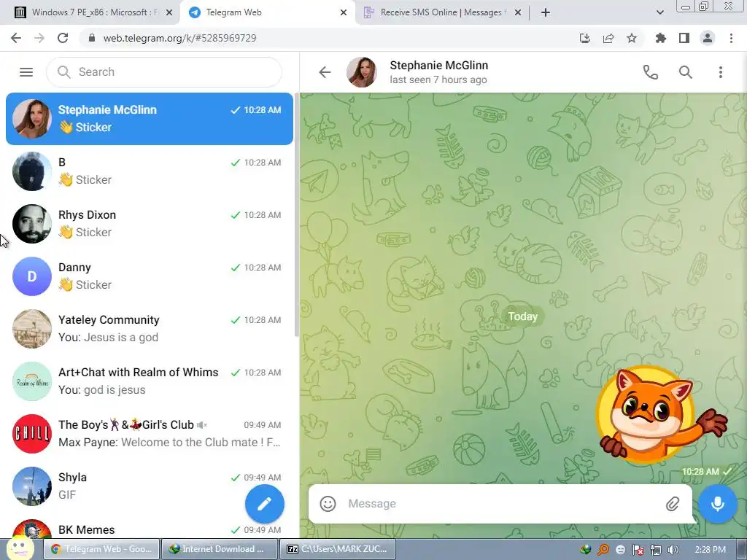Open volume speaker tray icon
747x560 pixels.
click(673, 550)
